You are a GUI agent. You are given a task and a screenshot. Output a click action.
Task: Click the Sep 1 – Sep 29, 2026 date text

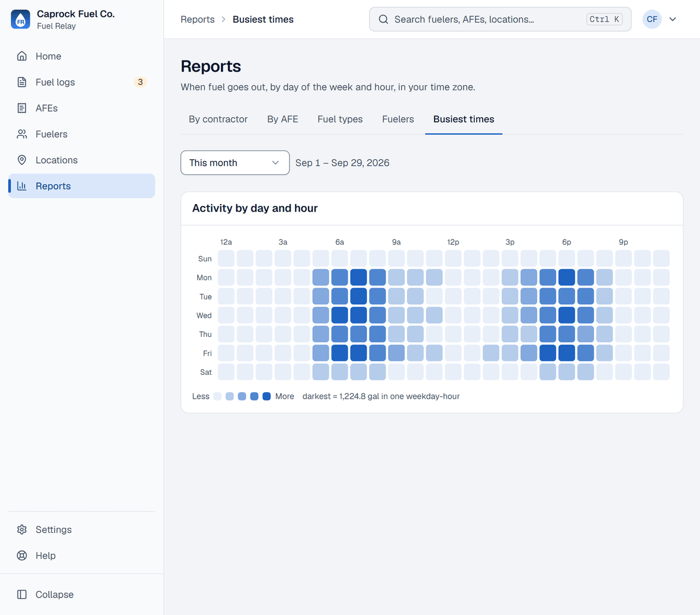point(342,163)
